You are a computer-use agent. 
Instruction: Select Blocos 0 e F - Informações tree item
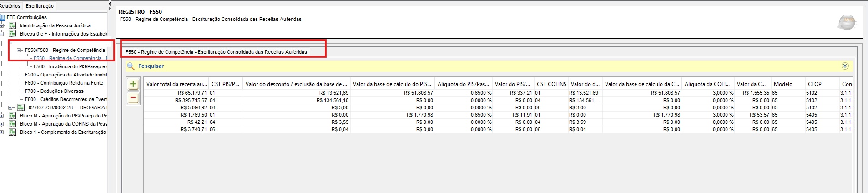tap(64, 34)
